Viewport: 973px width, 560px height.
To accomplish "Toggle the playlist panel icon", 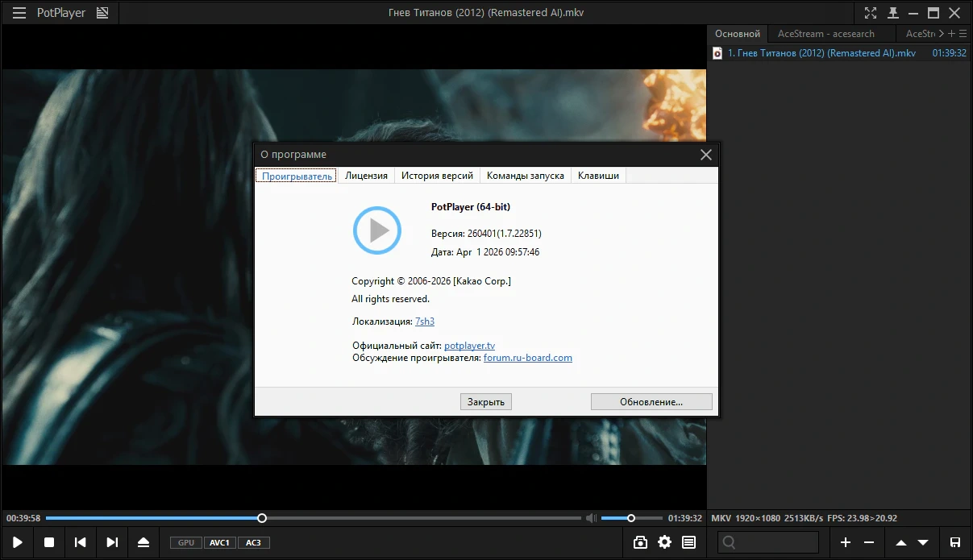I will (688, 542).
